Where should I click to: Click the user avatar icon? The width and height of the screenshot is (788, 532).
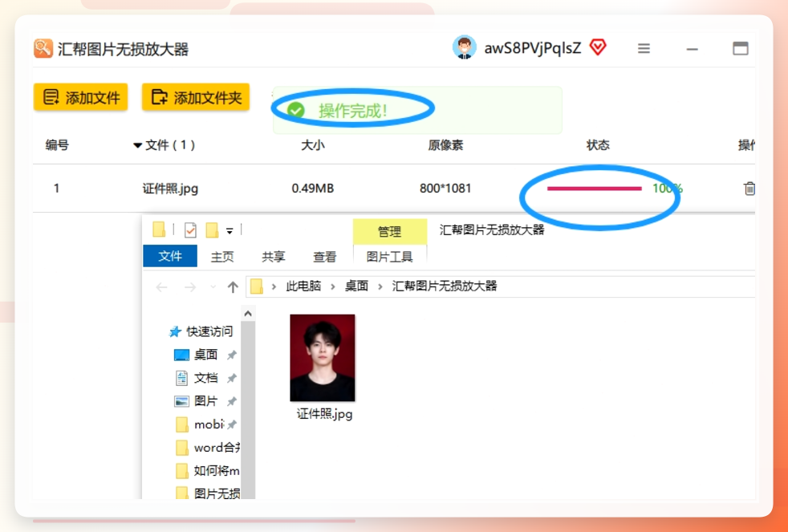coord(465,47)
